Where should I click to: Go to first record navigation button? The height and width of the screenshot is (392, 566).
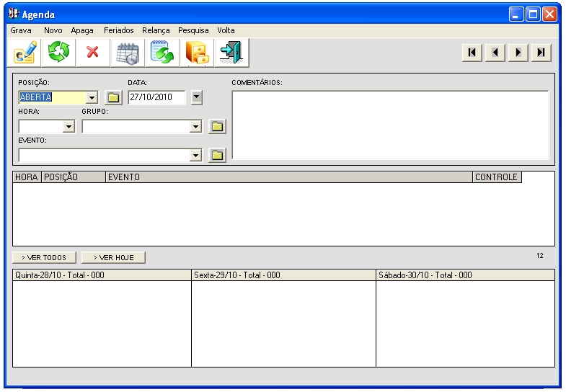coord(472,53)
